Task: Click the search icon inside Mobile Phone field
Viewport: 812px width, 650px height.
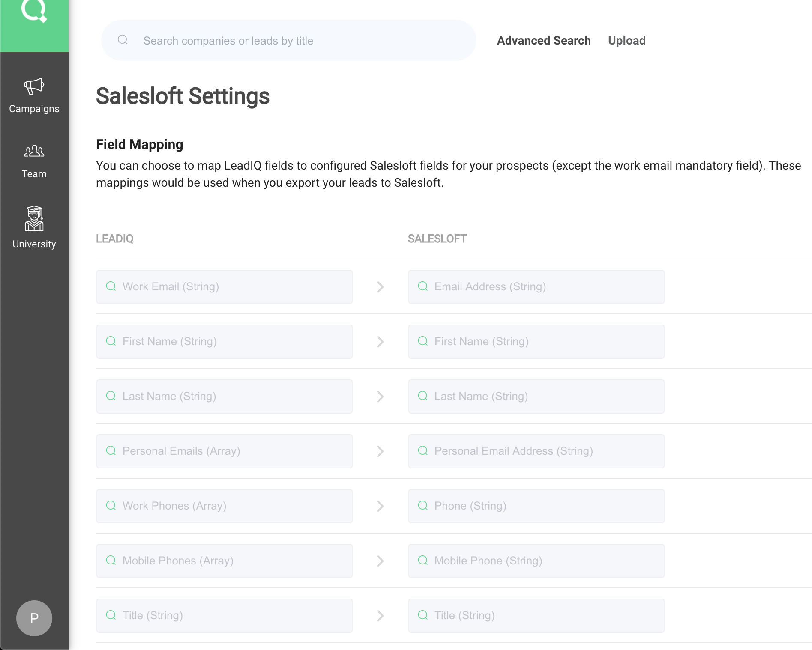Action: point(423,561)
